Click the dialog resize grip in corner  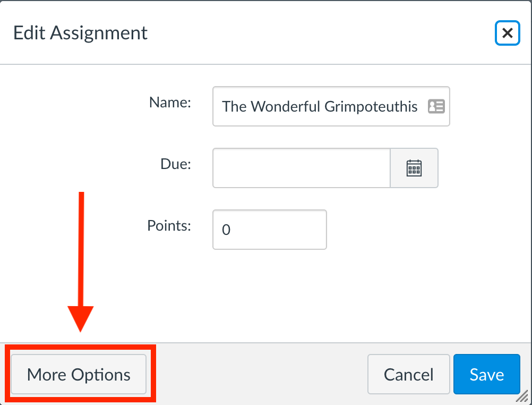click(524, 397)
